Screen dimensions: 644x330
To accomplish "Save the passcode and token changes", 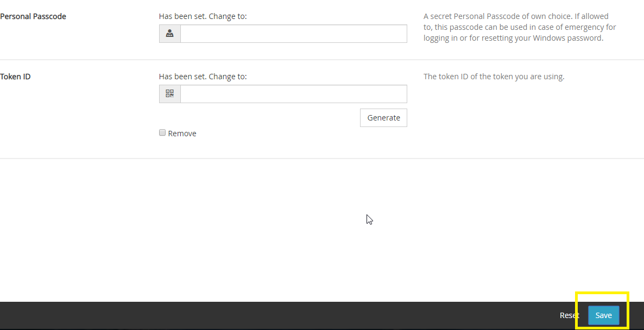I will (603, 315).
